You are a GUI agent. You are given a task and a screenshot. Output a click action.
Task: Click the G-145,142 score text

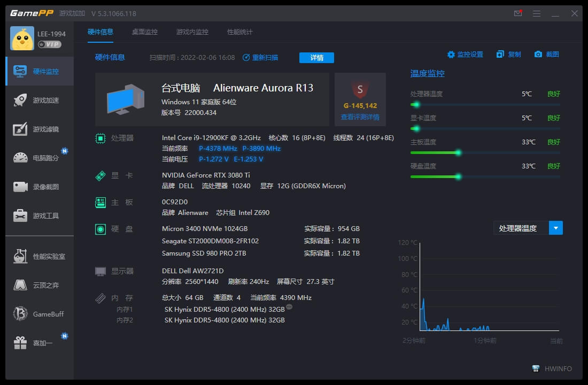tap(360, 106)
